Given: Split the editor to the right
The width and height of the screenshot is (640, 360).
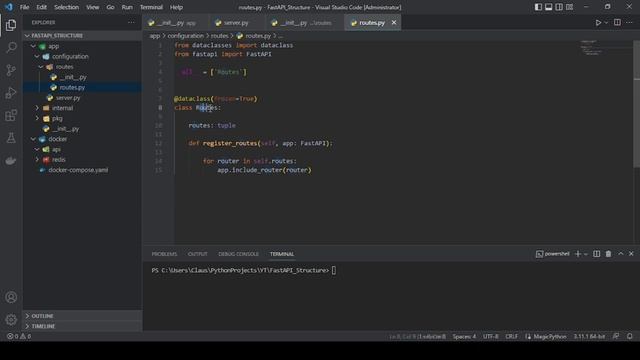Looking at the screenshot, I should tap(617, 23).
